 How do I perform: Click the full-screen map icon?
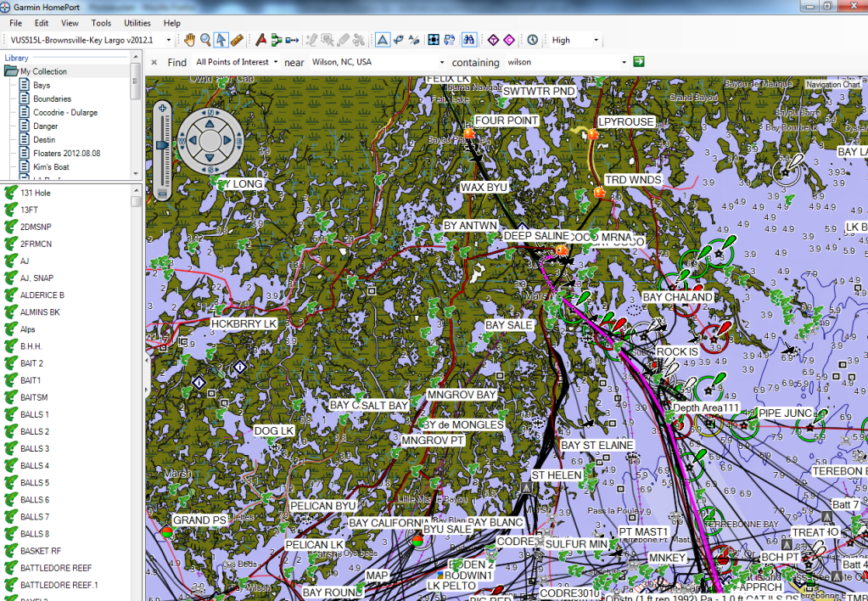(x=434, y=40)
